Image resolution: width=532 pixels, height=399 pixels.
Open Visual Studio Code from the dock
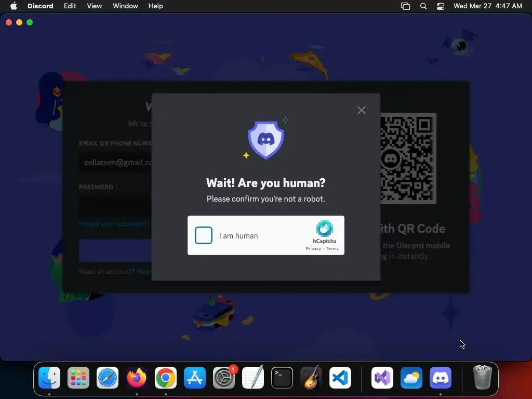point(340,378)
